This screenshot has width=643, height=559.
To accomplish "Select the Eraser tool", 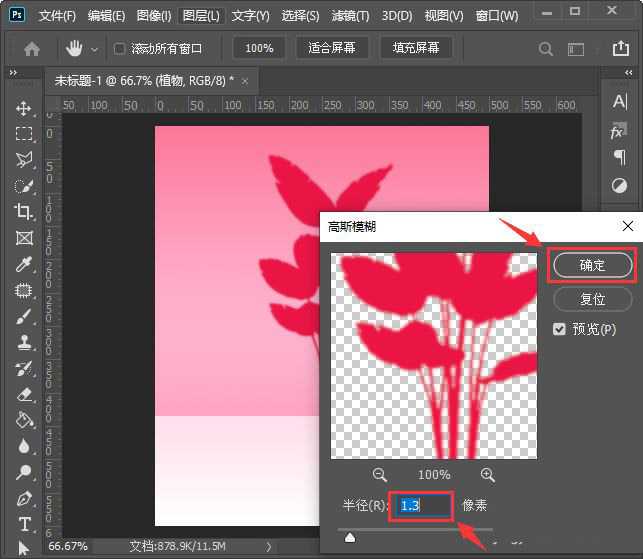I will pos(24,395).
